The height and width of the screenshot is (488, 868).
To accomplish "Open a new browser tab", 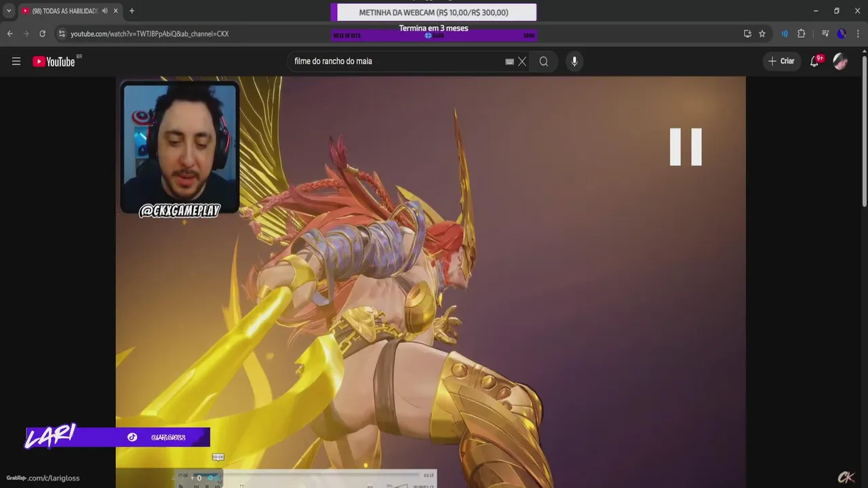I will (132, 11).
